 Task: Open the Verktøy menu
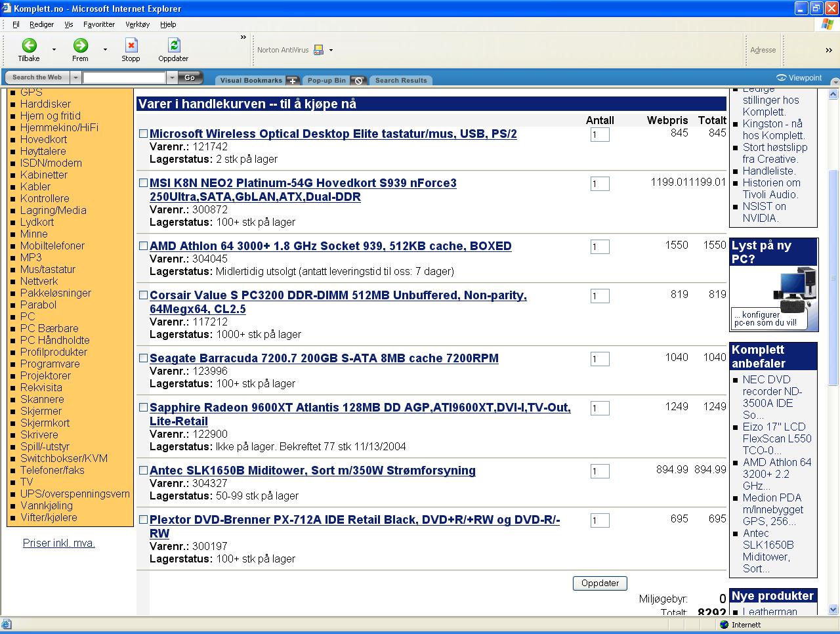[x=137, y=24]
